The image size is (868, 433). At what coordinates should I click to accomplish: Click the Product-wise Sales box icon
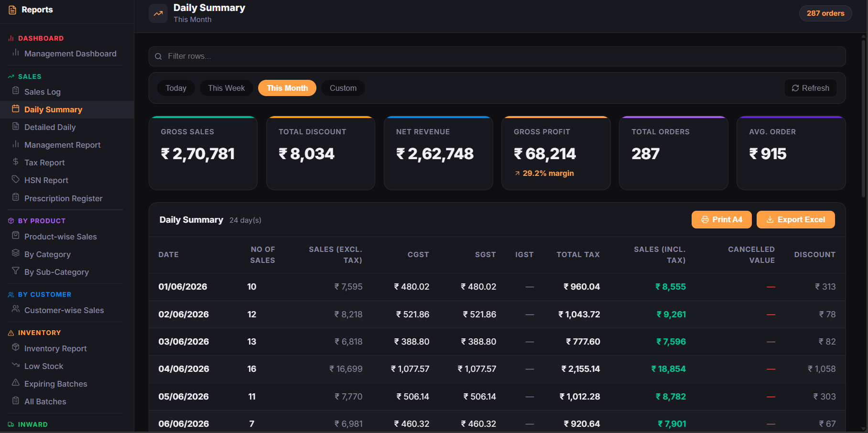pyautogui.click(x=16, y=236)
